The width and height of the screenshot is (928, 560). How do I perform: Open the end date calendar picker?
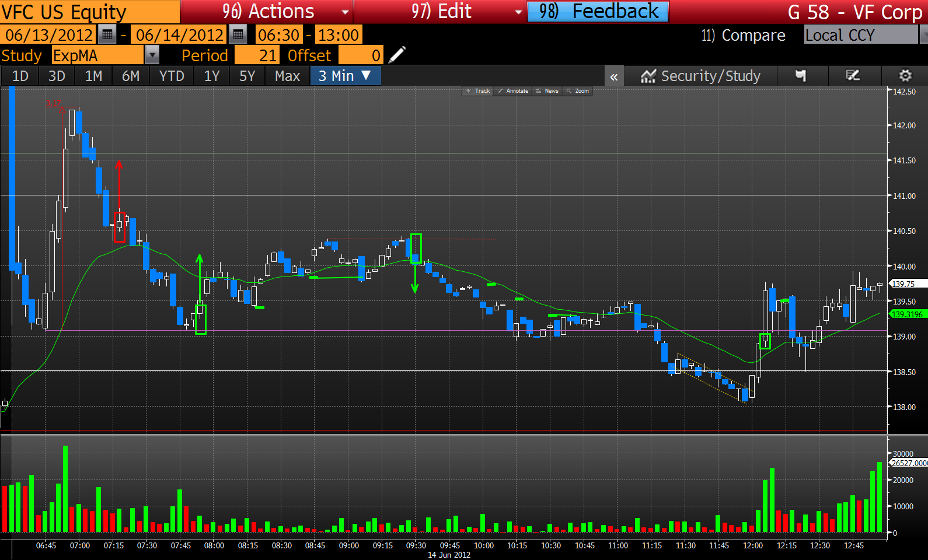pyautogui.click(x=238, y=35)
